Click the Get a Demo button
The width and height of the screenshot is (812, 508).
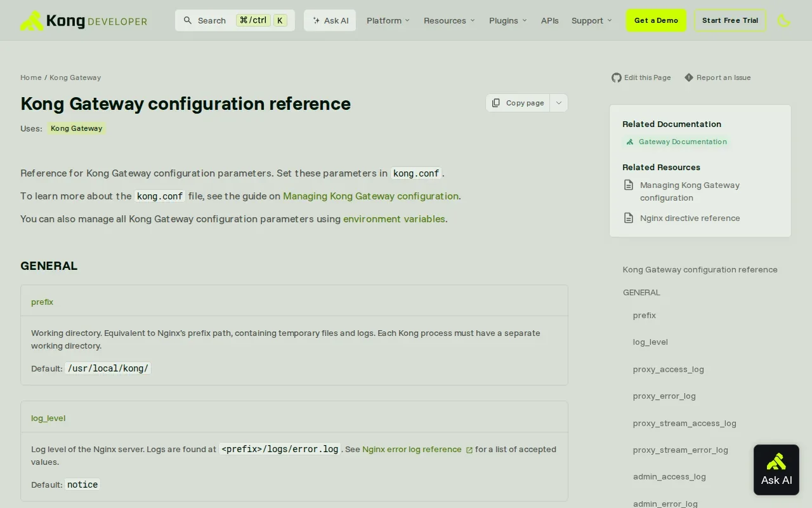pyautogui.click(x=656, y=20)
